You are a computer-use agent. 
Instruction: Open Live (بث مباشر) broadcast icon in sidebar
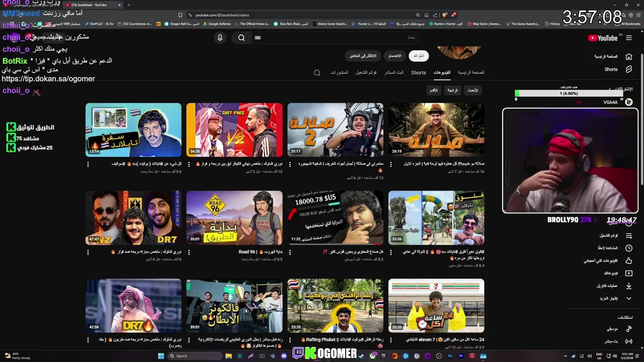point(628,341)
